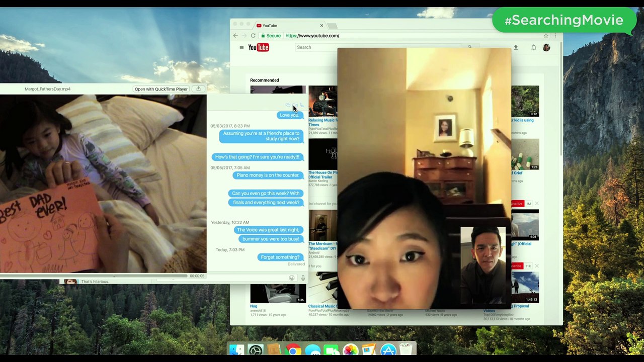Open the YouTube hamburger guide menu
The height and width of the screenshot is (362, 644).
(x=242, y=47)
